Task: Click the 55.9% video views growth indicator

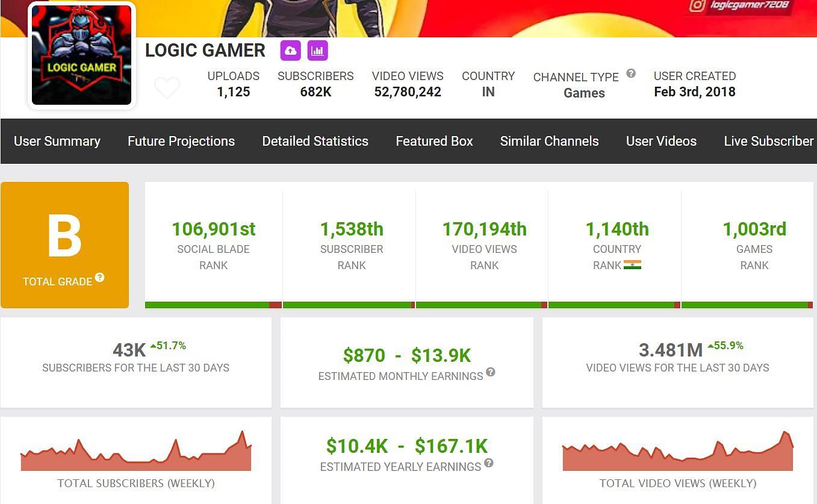Action: point(725,346)
